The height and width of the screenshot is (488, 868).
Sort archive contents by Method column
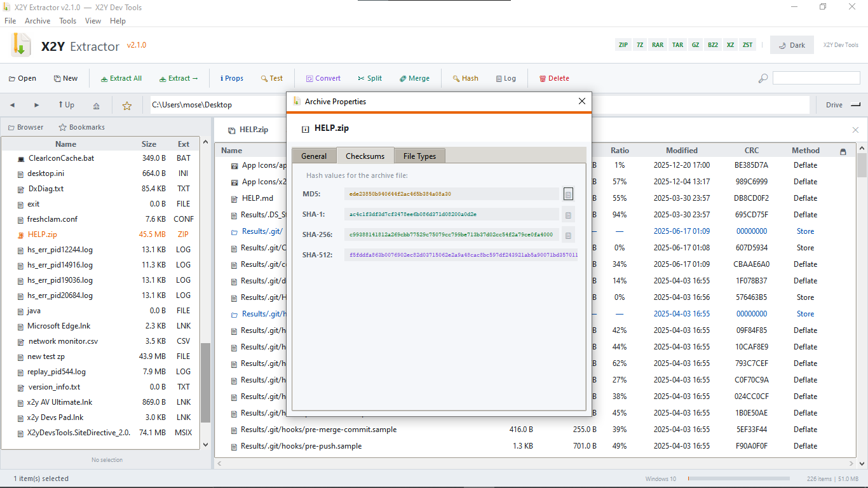806,151
